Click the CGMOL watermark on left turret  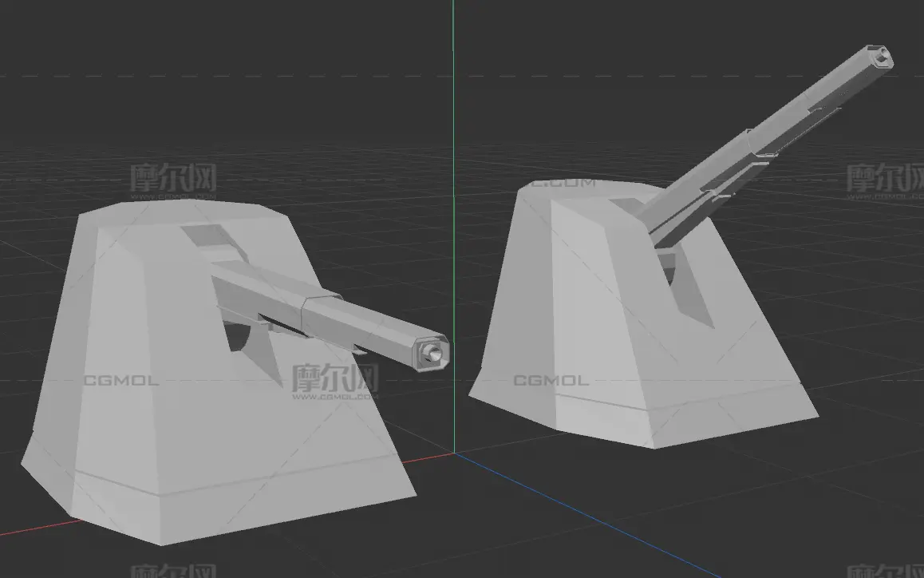click(121, 381)
